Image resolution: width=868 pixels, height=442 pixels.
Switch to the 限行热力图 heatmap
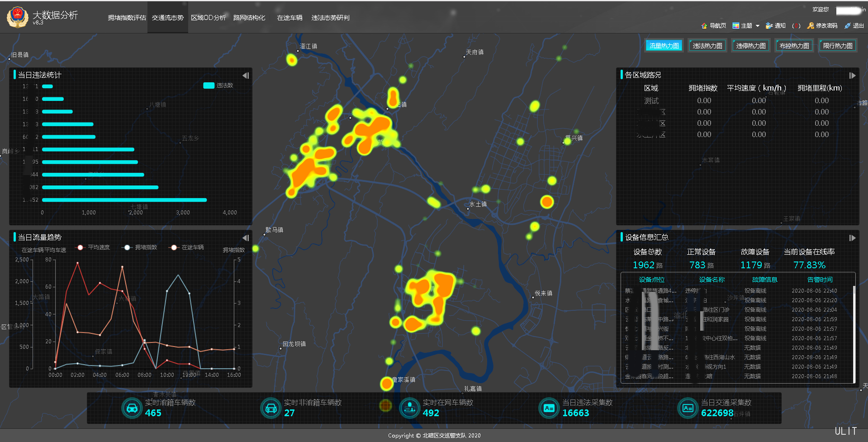(x=838, y=46)
